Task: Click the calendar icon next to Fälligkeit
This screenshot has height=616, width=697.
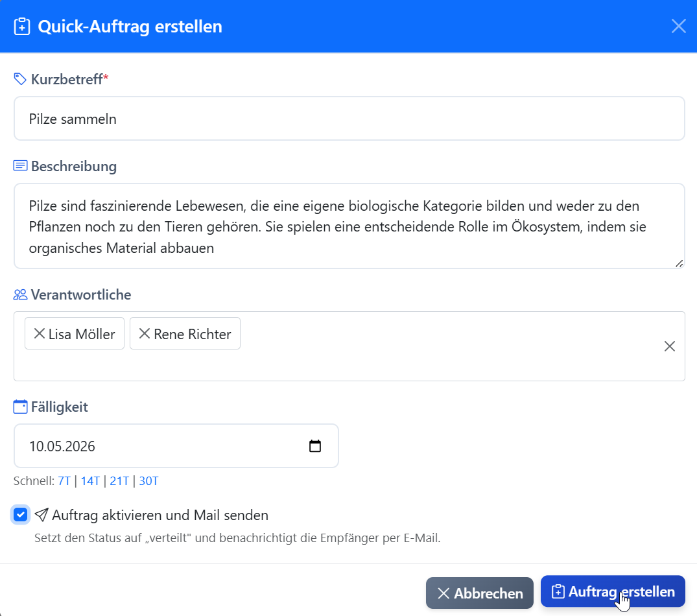Action: point(19,406)
